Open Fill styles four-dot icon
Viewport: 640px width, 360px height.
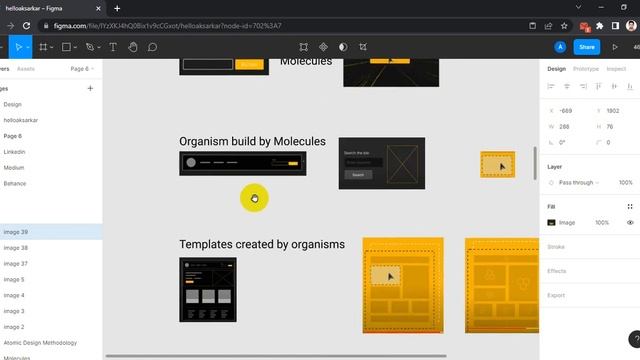tap(630, 207)
